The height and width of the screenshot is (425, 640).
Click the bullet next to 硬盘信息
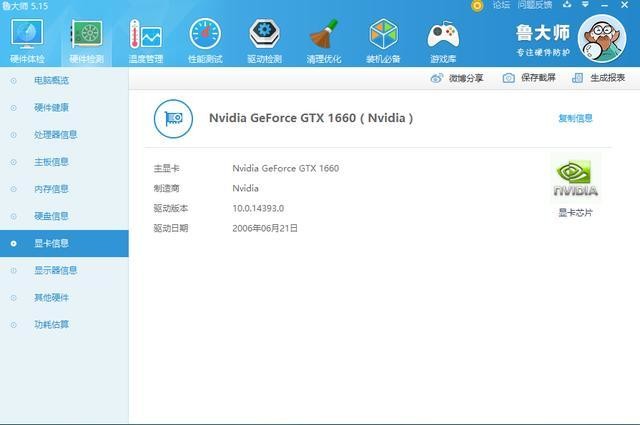[x=13, y=216]
